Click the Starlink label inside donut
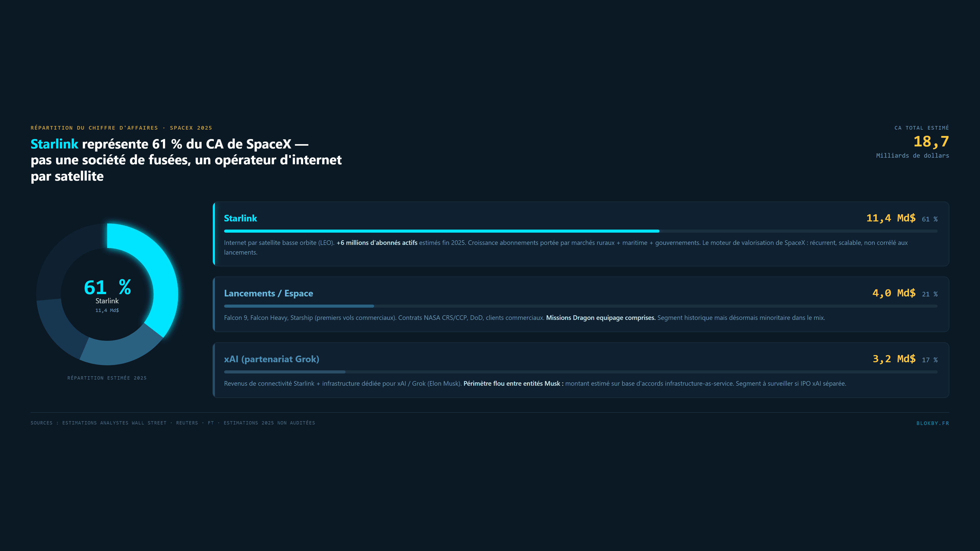Screen dimensions: 980x551 click(x=107, y=301)
